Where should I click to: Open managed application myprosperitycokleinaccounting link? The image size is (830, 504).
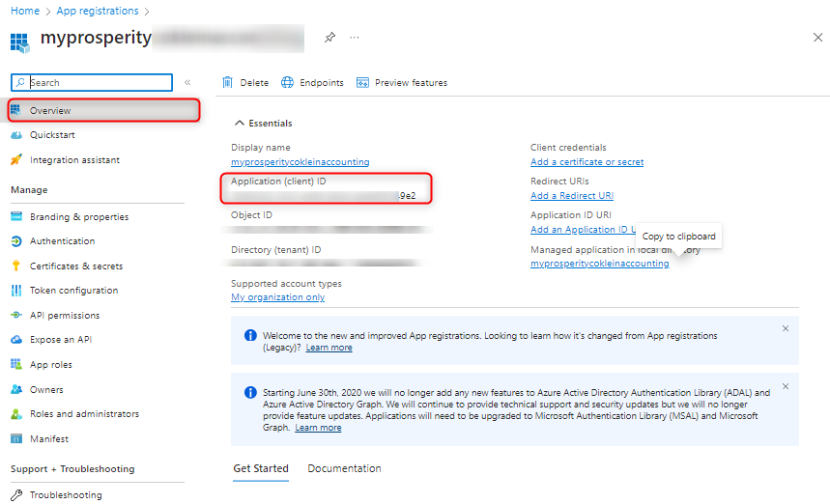[x=600, y=264]
